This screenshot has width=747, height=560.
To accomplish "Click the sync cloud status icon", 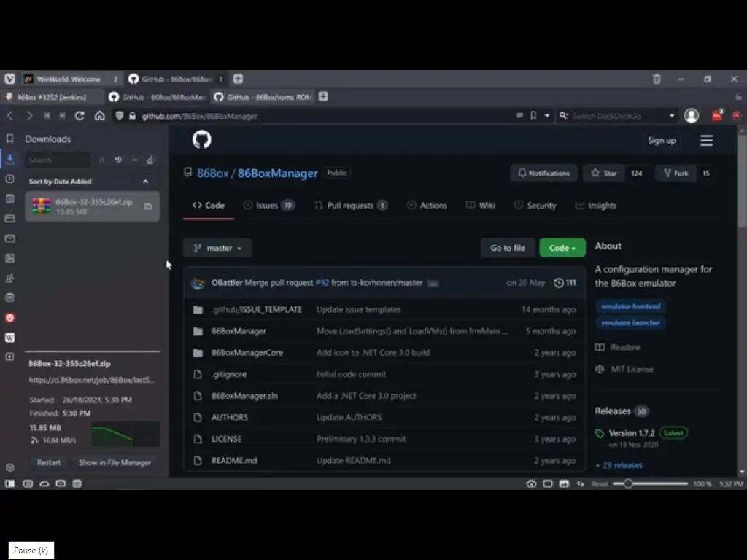I will (44, 483).
